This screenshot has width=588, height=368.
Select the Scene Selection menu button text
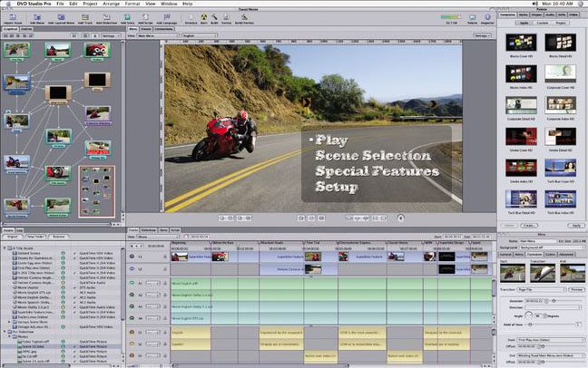[x=373, y=156]
